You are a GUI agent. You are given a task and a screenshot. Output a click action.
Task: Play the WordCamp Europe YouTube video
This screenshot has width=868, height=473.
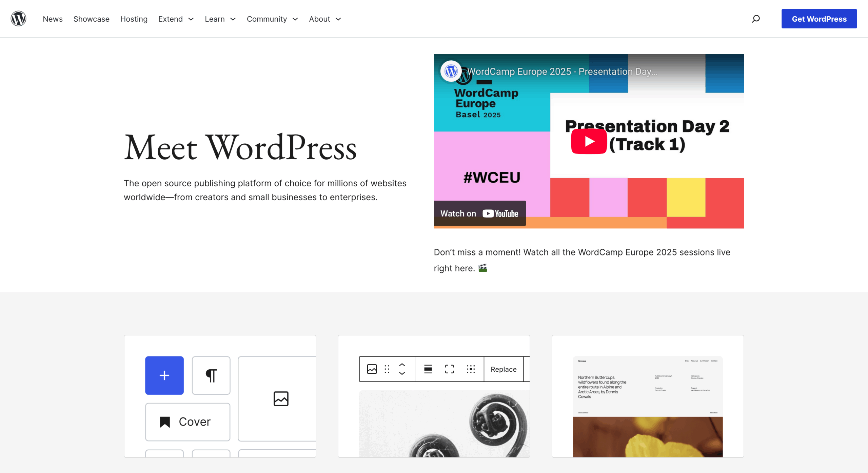[x=589, y=141]
